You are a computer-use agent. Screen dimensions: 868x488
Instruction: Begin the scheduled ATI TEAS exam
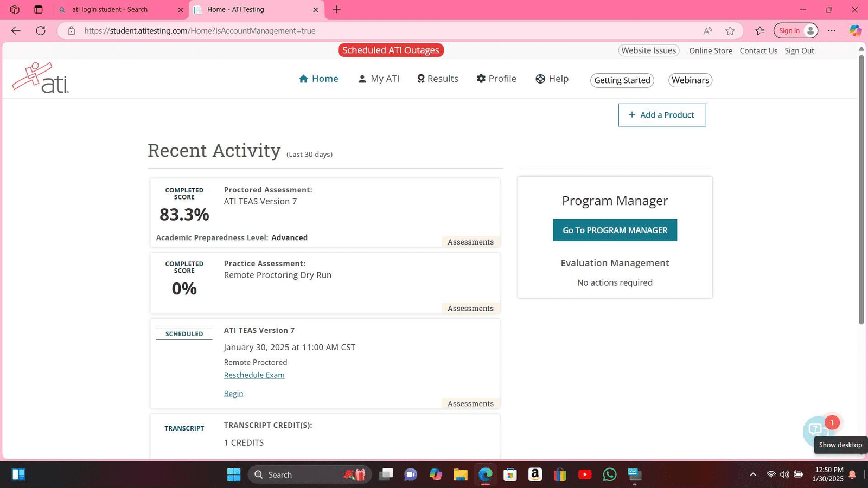tap(233, 394)
